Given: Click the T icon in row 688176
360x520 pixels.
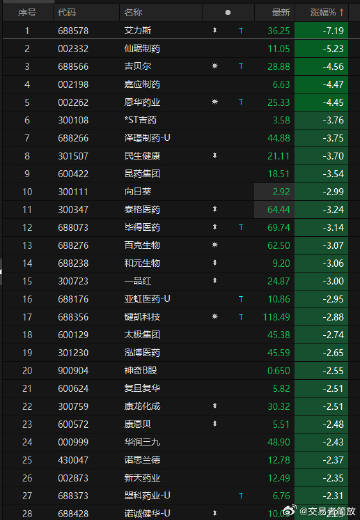Looking at the screenshot, I should tap(241, 299).
